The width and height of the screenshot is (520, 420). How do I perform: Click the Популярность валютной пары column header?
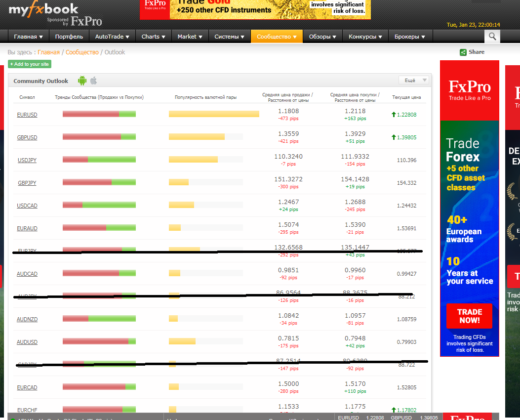(205, 97)
